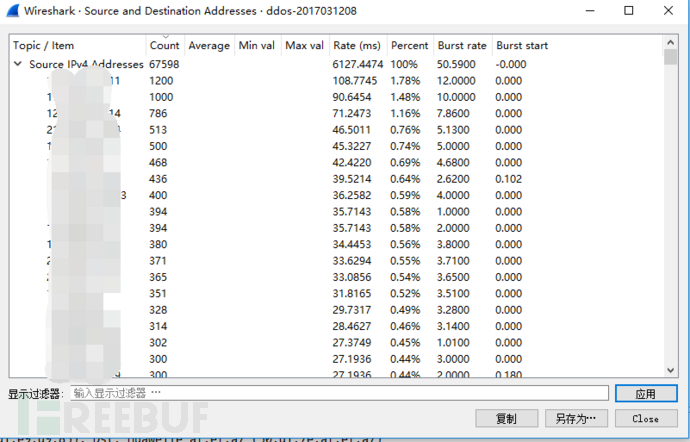The height and width of the screenshot is (442, 690).
Task: Click the burst rate value 10.0000
Action: pos(456,97)
